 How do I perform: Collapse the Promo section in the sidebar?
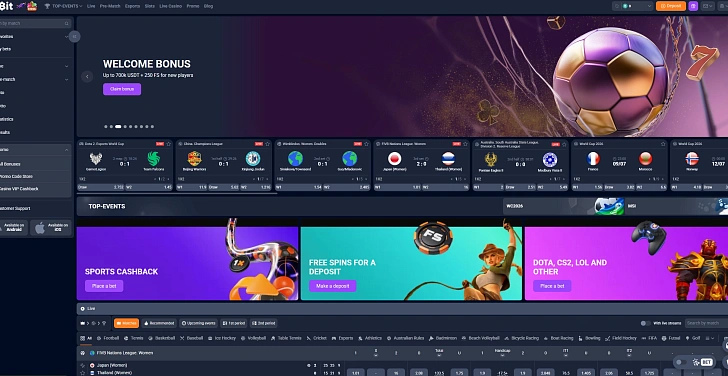35,149
